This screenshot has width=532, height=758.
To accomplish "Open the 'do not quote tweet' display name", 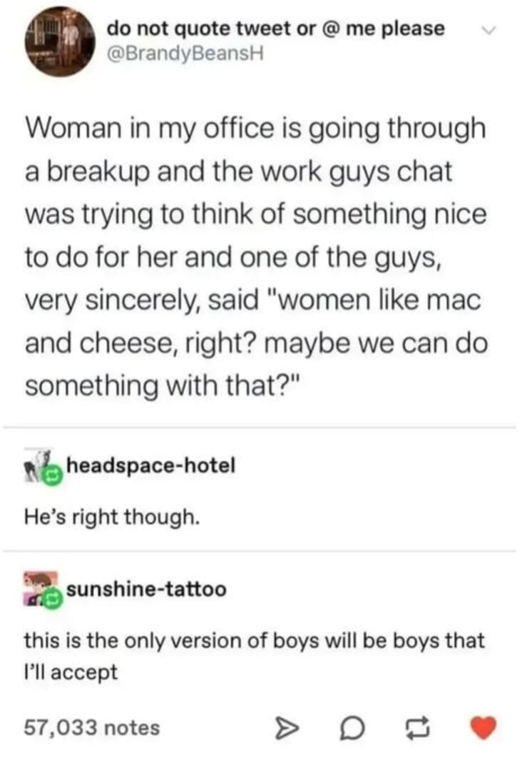I will (x=275, y=29).
